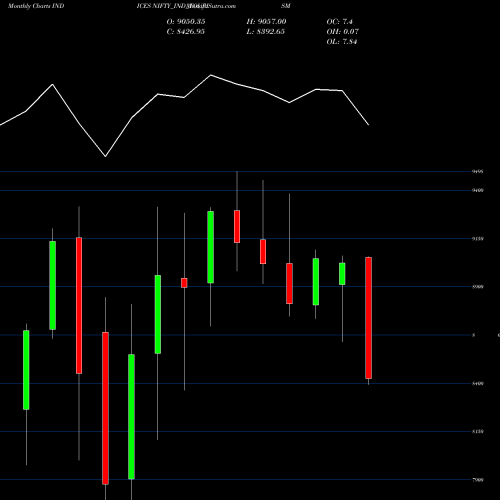
Task: Click the 9400 price axis label
Action: 477,190
